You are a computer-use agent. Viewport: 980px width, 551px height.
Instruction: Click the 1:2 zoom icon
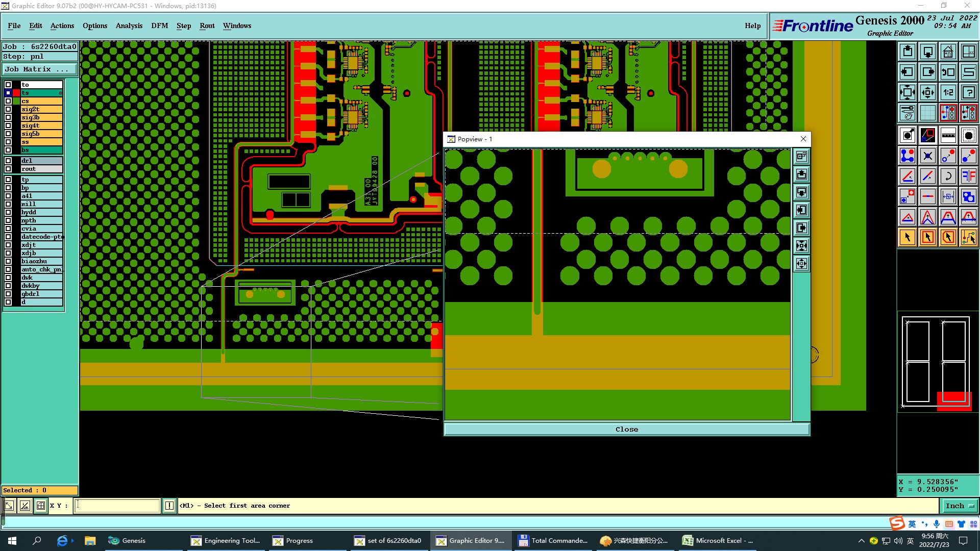coord(948,92)
